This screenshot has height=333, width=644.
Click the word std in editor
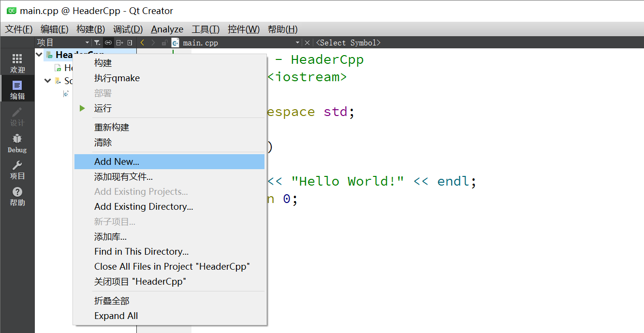point(335,112)
